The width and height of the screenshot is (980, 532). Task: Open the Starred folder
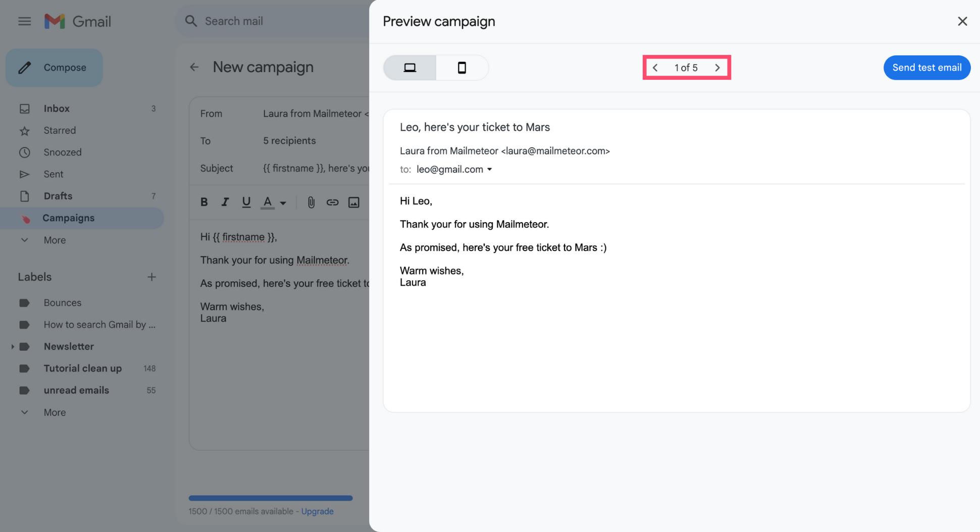click(82, 130)
